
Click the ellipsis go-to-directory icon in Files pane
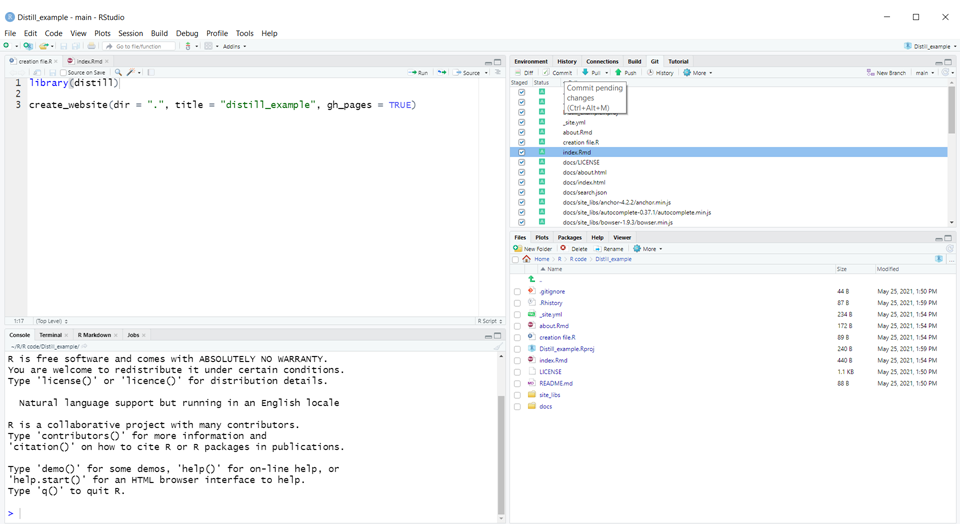[x=951, y=259]
